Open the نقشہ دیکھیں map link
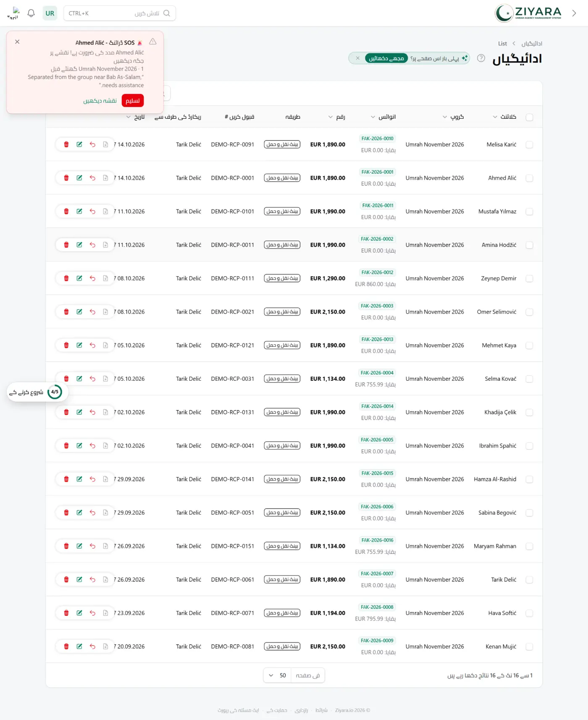The height and width of the screenshot is (720, 588). tap(100, 101)
